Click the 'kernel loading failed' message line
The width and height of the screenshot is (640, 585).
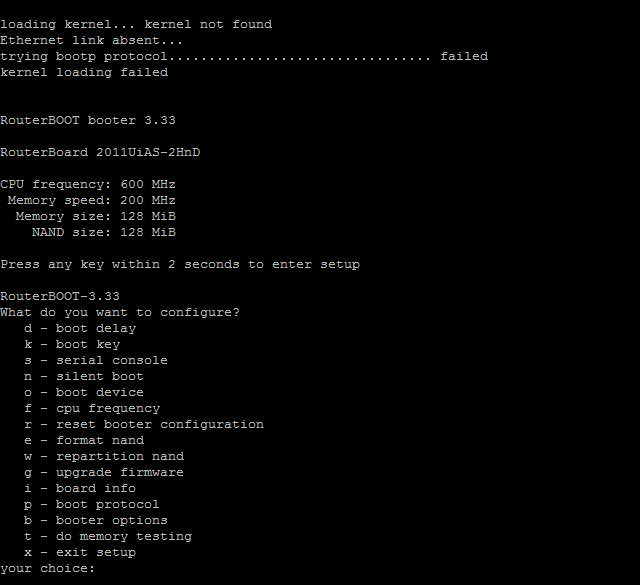pyautogui.click(x=84, y=72)
